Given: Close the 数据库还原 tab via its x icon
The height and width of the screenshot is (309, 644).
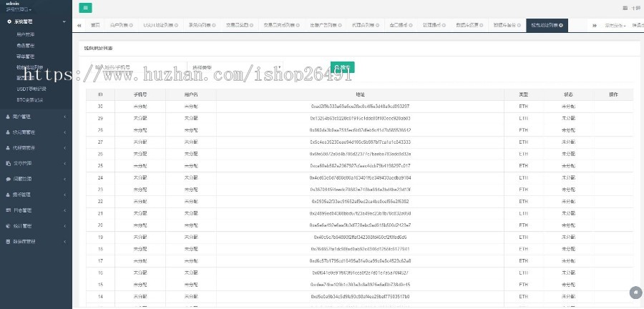Looking at the screenshot, I should click(482, 26).
